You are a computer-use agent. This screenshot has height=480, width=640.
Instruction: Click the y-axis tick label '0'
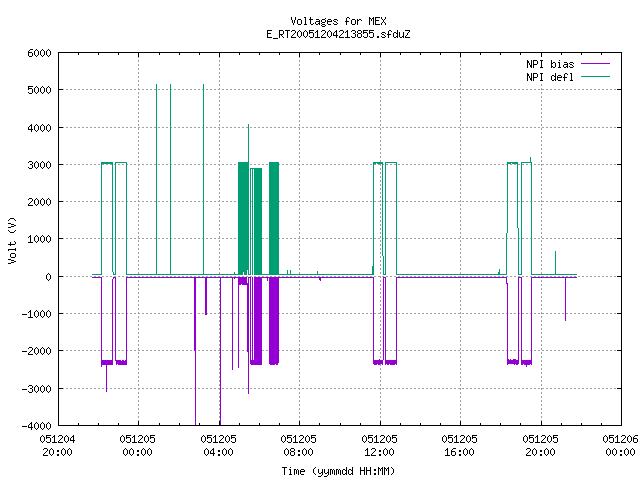pyautogui.click(x=49, y=277)
